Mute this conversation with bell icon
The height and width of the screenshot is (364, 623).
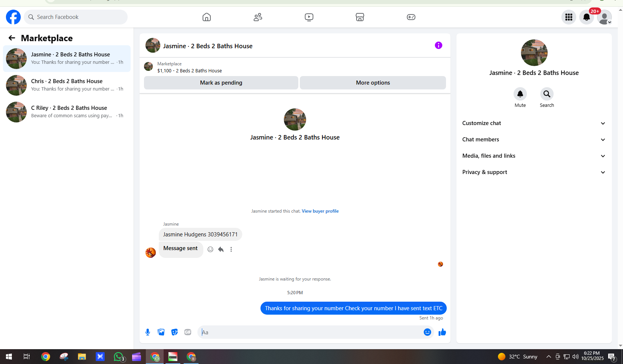pos(520,94)
